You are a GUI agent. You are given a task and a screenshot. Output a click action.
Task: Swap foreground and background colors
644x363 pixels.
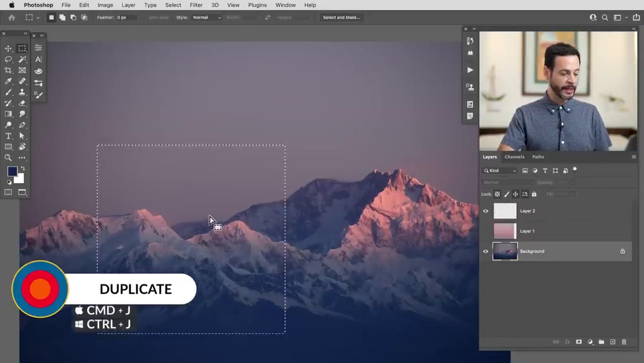[x=23, y=169]
